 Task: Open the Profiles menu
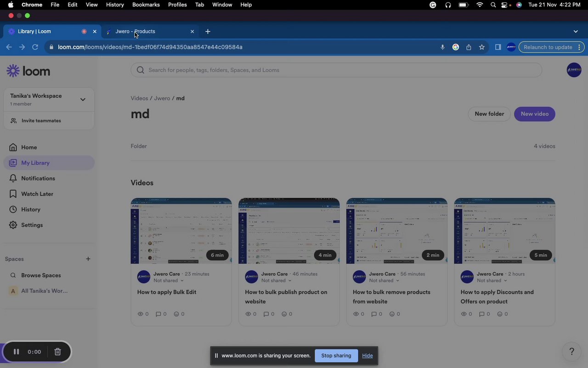(177, 5)
